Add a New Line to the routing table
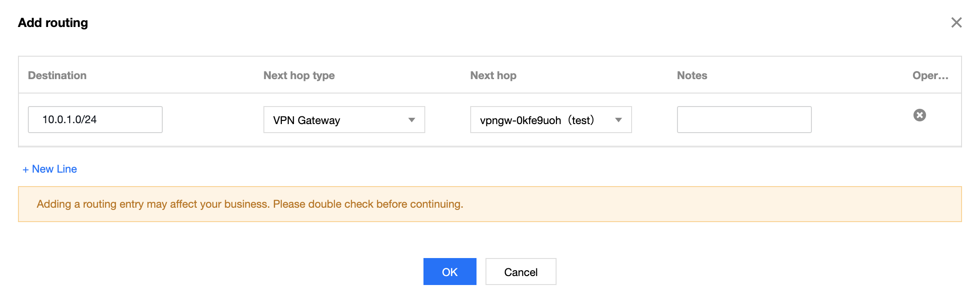The height and width of the screenshot is (303, 980). tap(54, 169)
